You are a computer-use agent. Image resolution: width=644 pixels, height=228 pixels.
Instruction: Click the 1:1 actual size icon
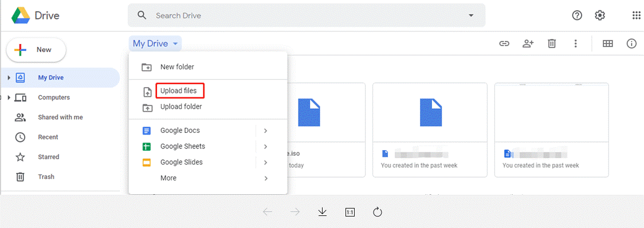pyautogui.click(x=350, y=212)
